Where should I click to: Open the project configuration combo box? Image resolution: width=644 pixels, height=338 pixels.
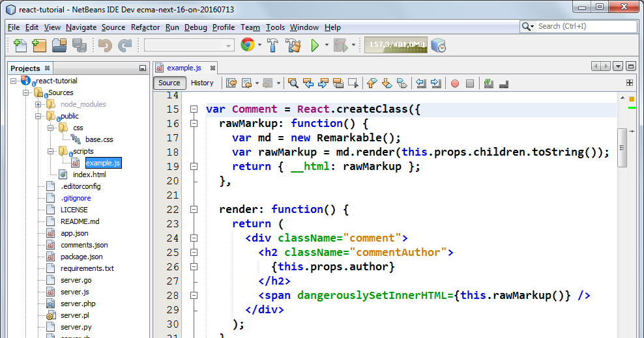189,45
